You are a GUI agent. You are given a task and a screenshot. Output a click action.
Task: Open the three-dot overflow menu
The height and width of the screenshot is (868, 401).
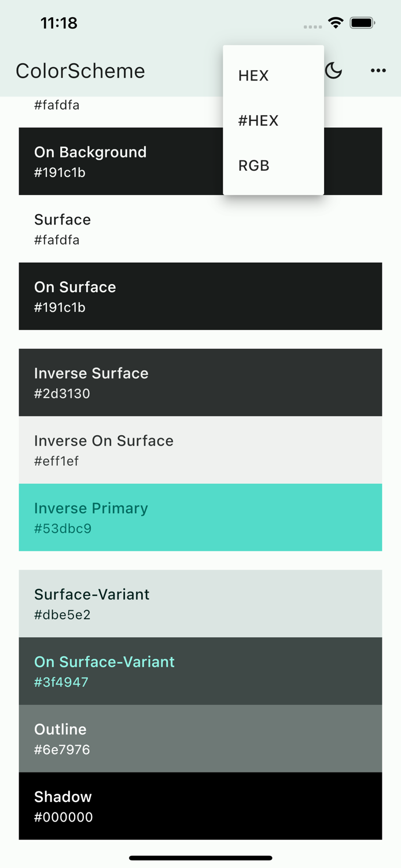click(378, 70)
